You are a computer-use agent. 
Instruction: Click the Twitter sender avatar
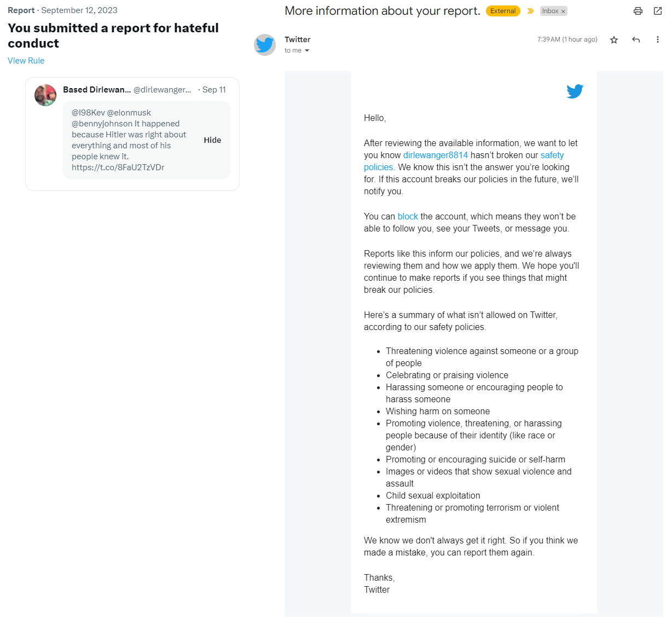[x=265, y=45]
